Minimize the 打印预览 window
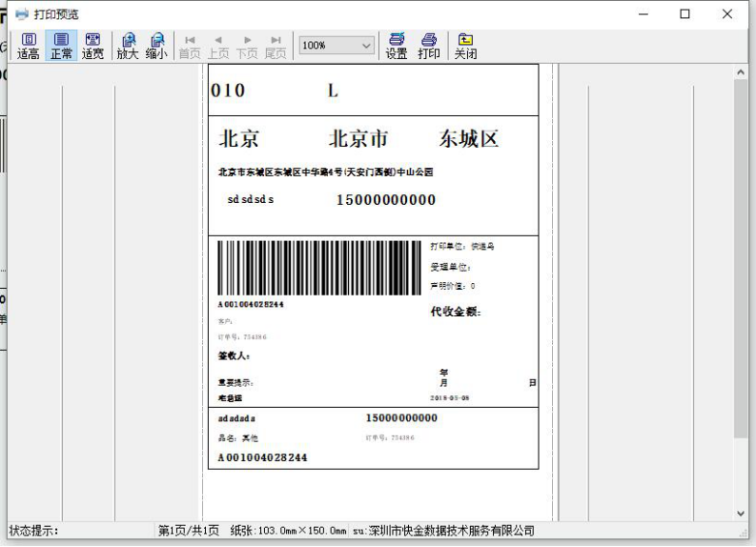Screen dimensions: 756x547 click(x=644, y=14)
